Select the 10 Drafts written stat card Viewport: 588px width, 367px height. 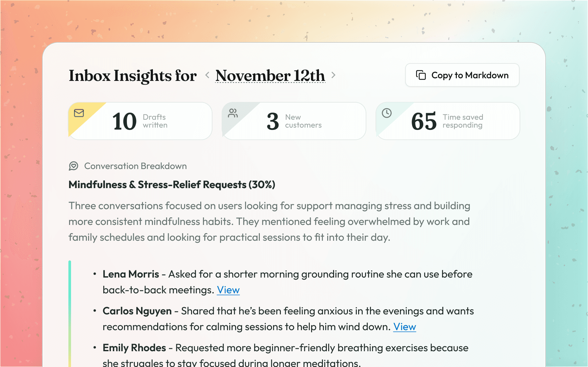[x=140, y=121]
